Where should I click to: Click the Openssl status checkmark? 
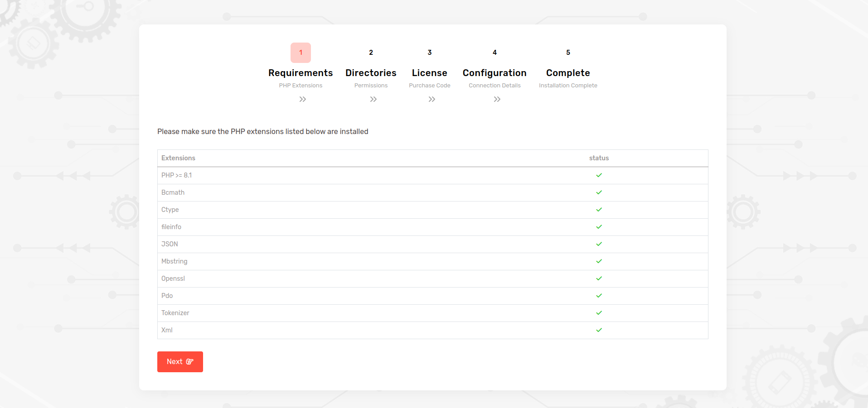tap(599, 278)
